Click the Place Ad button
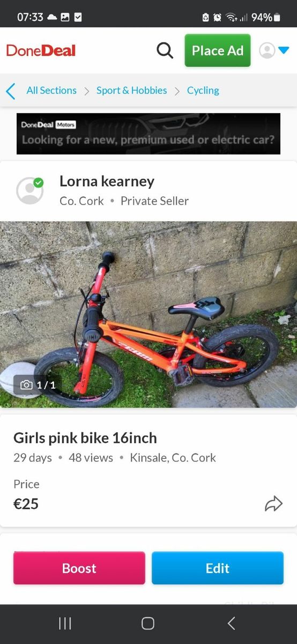 [218, 50]
